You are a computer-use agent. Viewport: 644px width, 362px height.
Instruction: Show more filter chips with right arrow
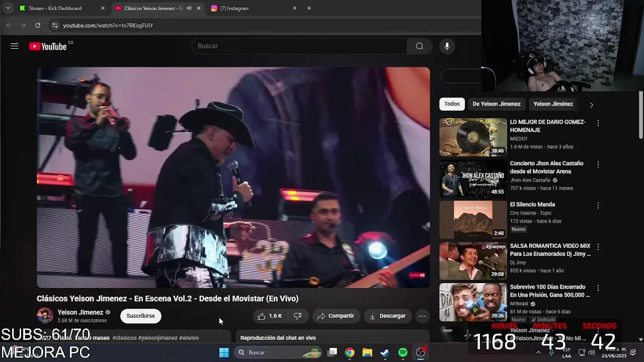click(x=591, y=105)
